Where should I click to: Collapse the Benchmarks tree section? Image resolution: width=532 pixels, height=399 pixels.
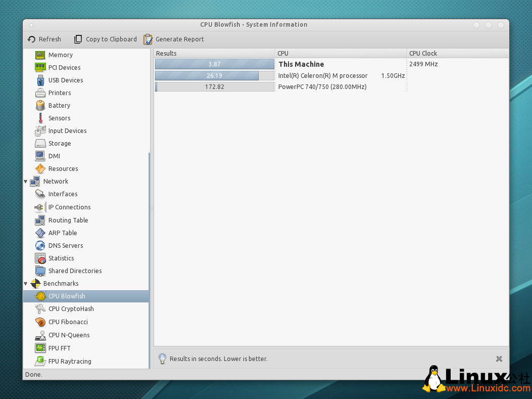coord(26,284)
